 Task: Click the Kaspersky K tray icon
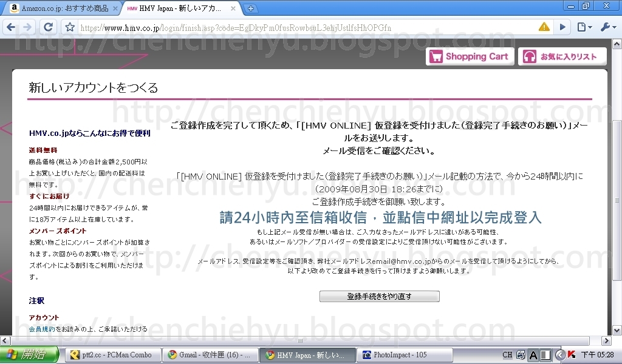(x=572, y=354)
